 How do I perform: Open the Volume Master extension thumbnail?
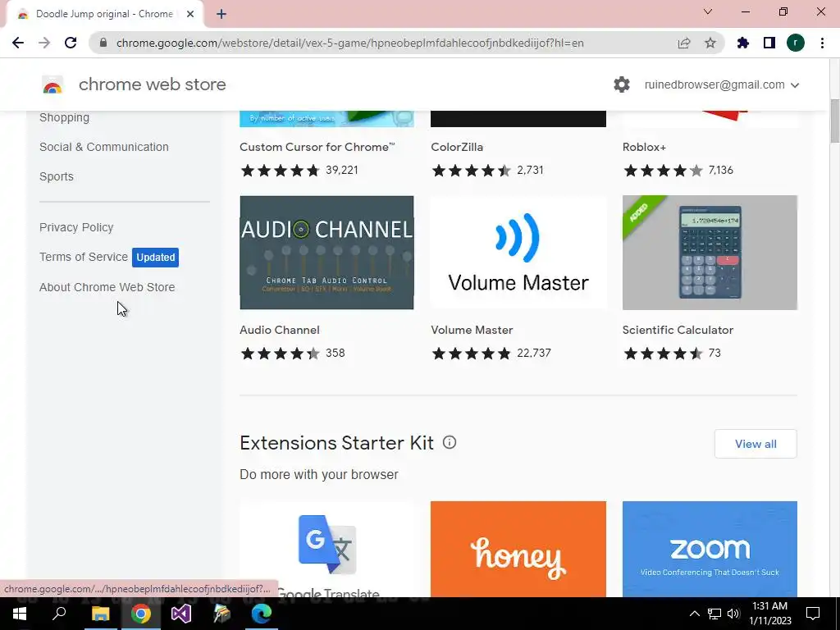coord(518,253)
